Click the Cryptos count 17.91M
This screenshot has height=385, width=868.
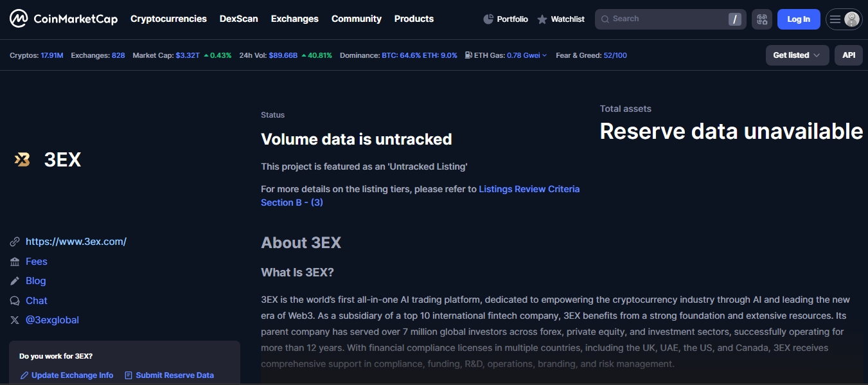52,55
